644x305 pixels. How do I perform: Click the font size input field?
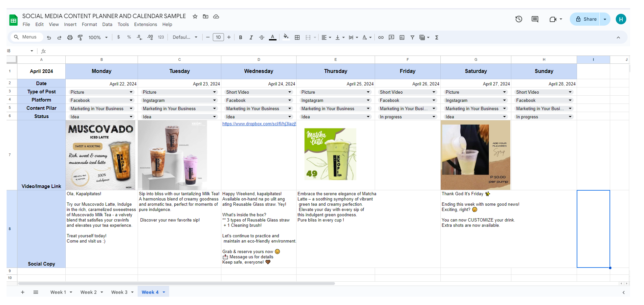click(218, 37)
